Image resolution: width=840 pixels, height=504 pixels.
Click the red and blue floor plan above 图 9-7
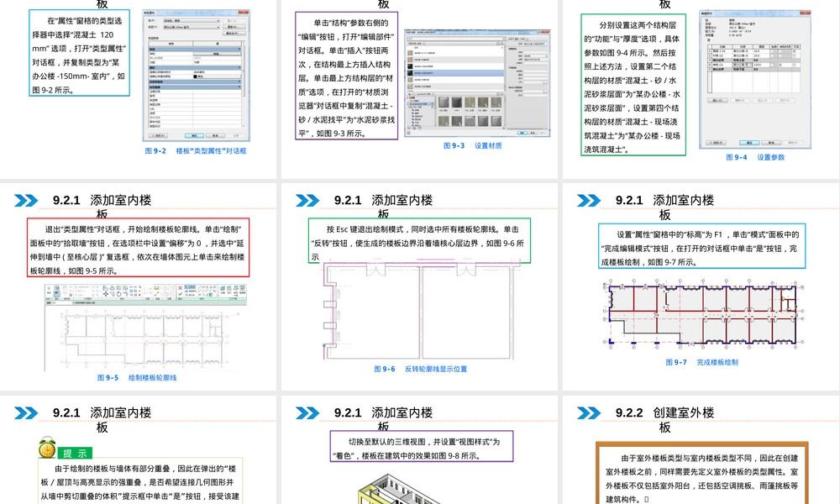(703, 315)
